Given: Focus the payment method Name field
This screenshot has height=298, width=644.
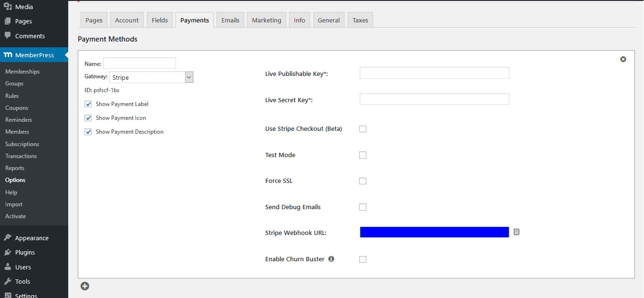Looking at the screenshot, I should pos(139,63).
